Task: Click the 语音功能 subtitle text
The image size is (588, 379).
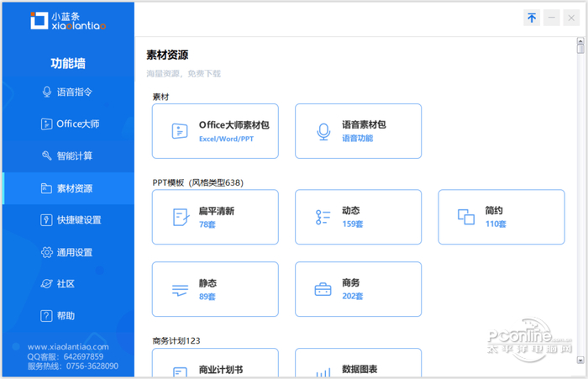Action: tap(357, 139)
